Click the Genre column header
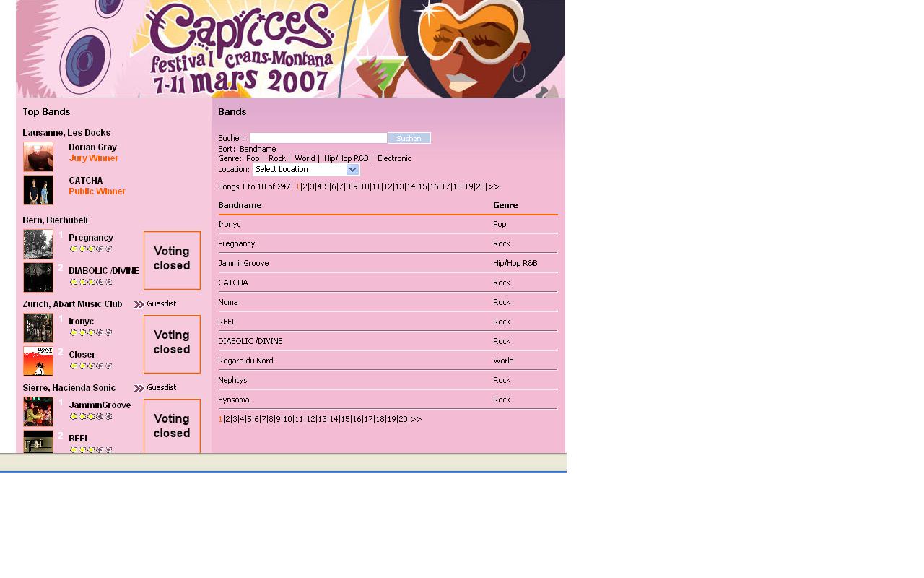This screenshot has width=924, height=578. point(505,205)
